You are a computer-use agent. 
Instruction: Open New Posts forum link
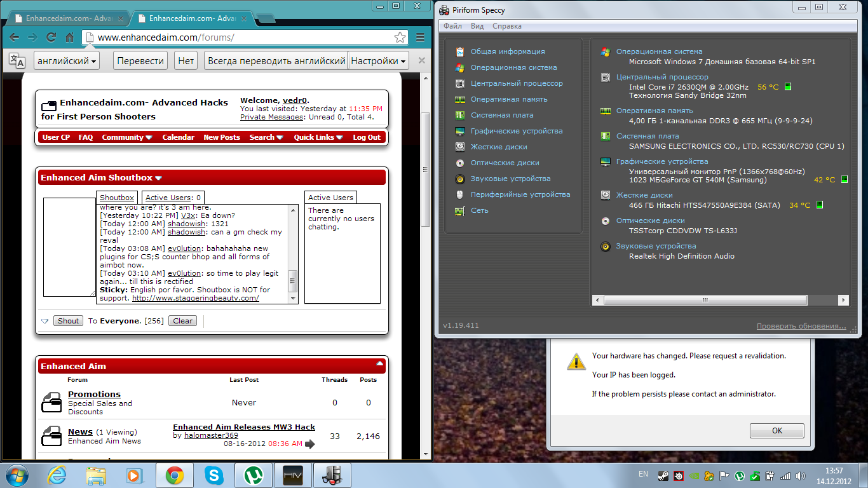coord(222,137)
